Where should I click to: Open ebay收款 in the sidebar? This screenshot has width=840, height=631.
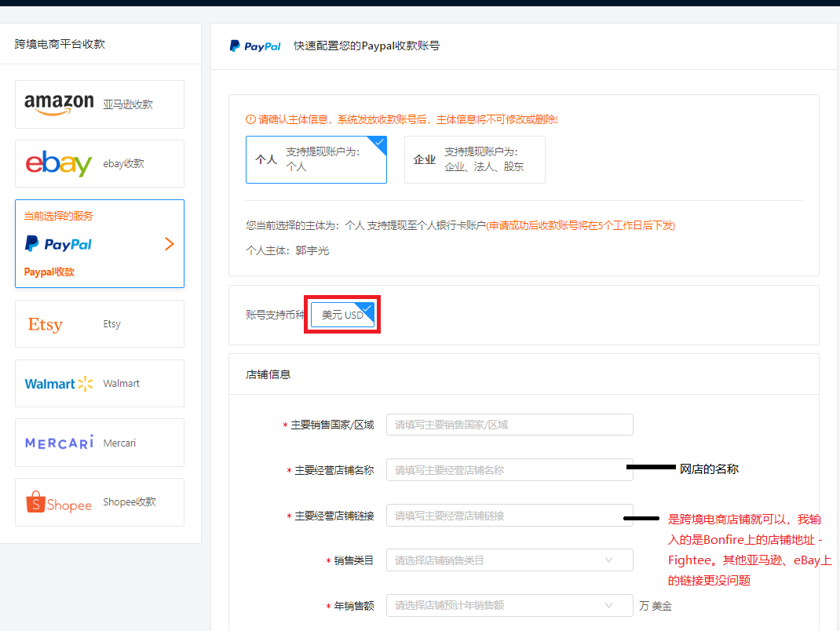point(124,163)
